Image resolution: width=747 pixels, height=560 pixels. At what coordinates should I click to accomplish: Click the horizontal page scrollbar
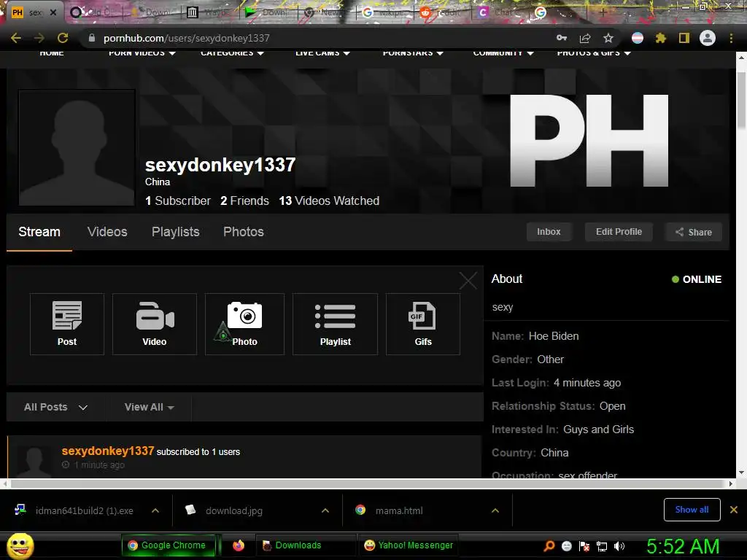367,484
